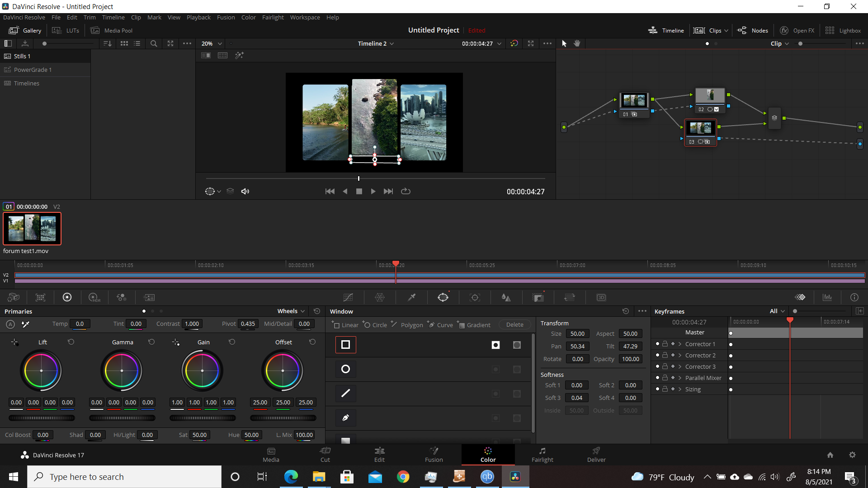The height and width of the screenshot is (488, 868).
Task: Open the Workspace menu
Action: pos(305,17)
